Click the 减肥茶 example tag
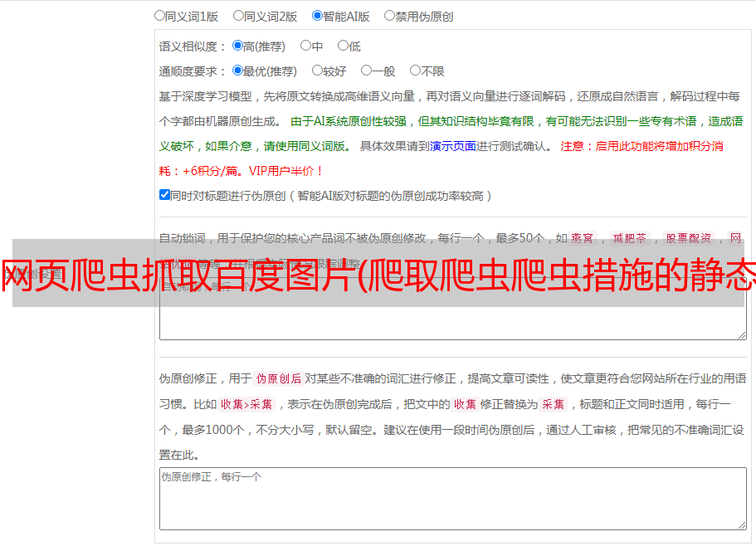 (x=629, y=238)
